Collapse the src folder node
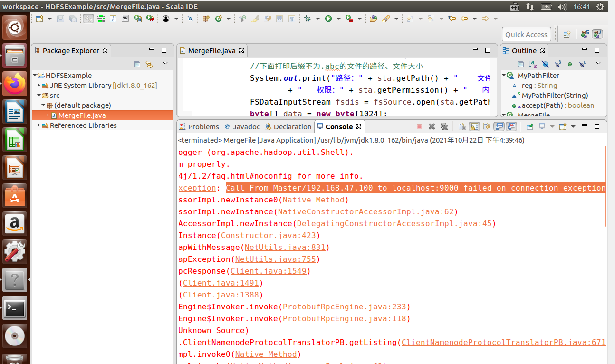Screen dimensions: 615x364 (39, 96)
